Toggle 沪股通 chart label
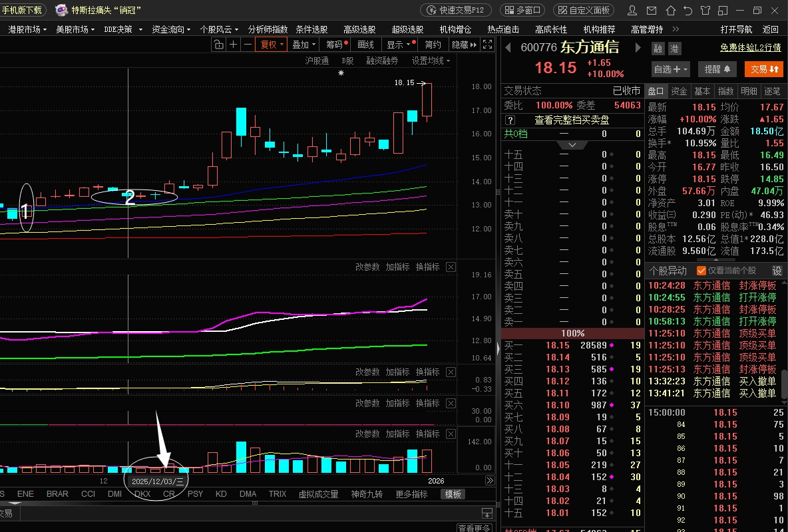788x532 pixels. point(317,61)
